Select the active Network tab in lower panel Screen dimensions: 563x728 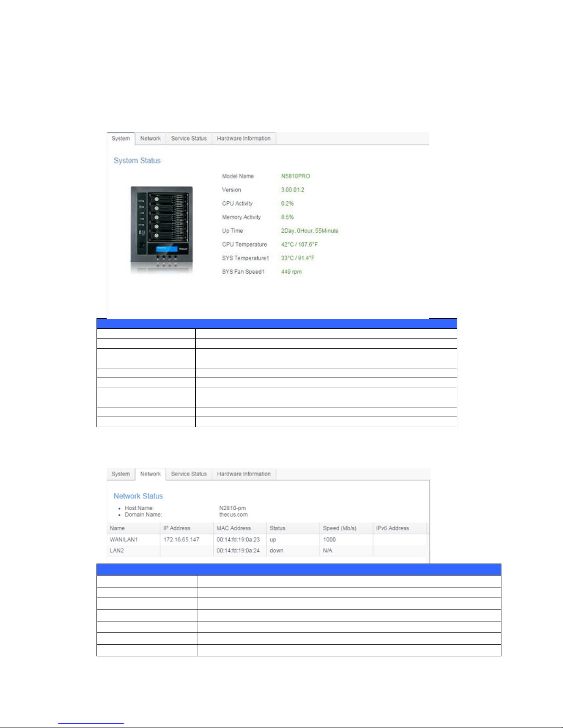coord(151,474)
